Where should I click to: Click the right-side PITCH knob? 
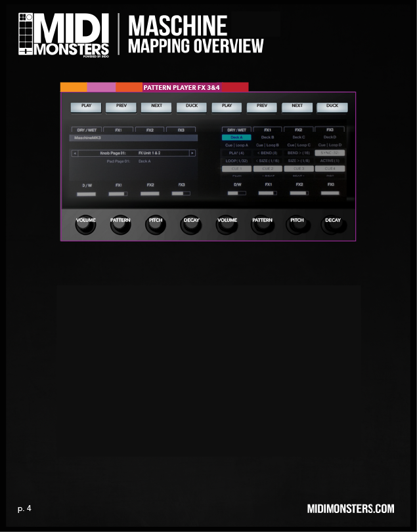(x=297, y=224)
